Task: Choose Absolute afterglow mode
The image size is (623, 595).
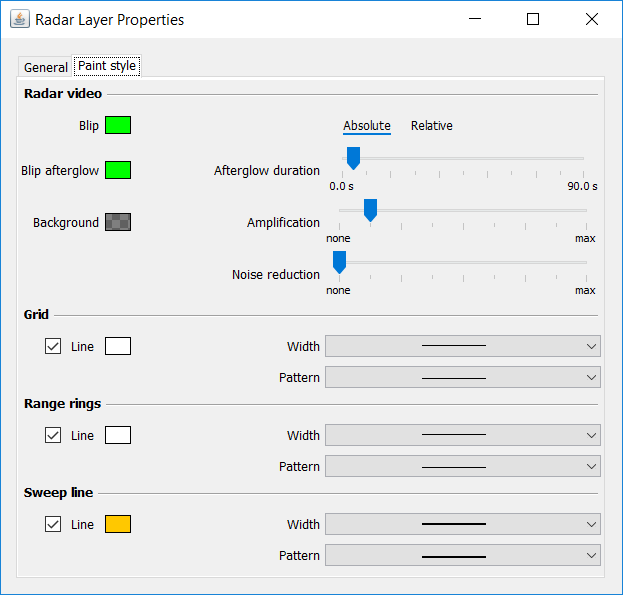Action: pyautogui.click(x=367, y=126)
